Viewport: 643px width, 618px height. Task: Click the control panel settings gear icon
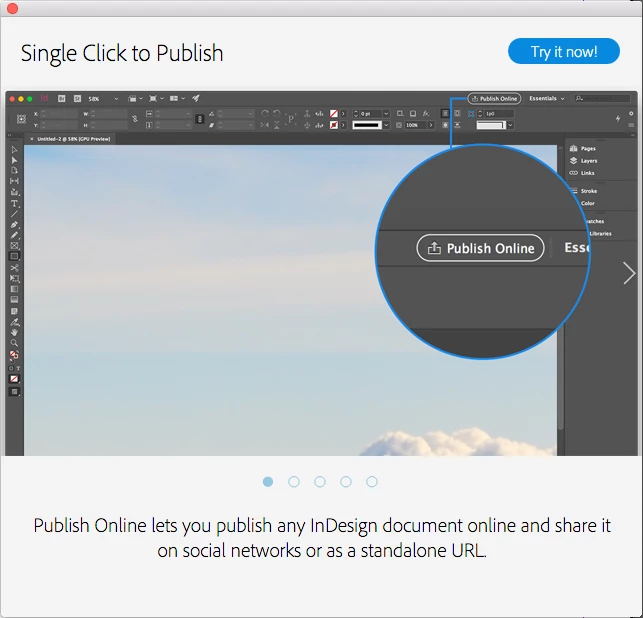tap(631, 113)
